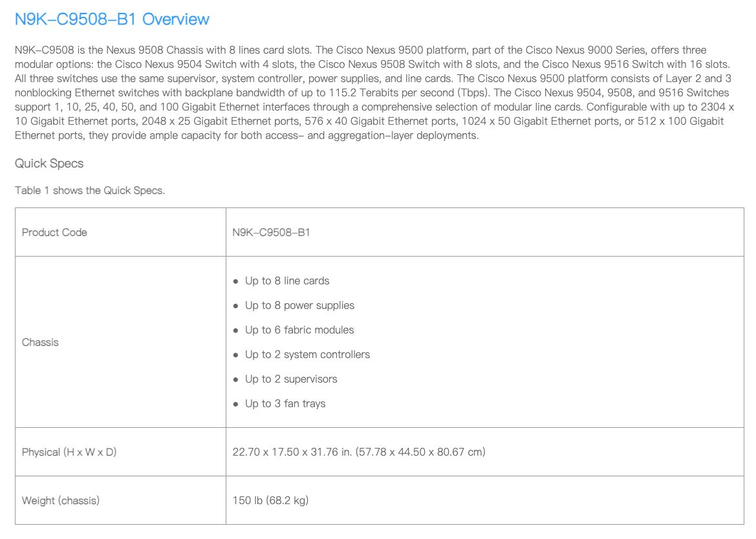Click the 'Table 1 shows the Quick Specs' caption

90,191
